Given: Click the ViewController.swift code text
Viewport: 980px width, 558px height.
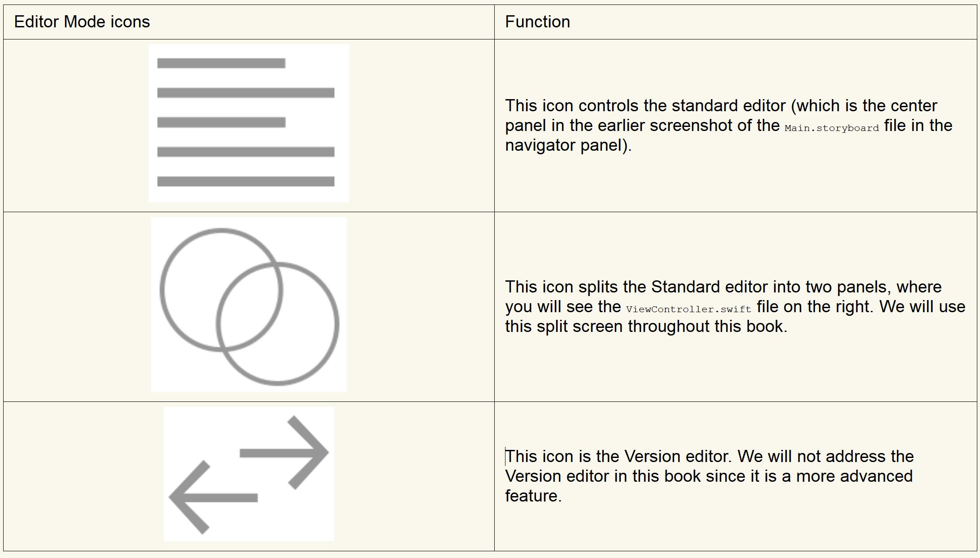Looking at the screenshot, I should pyautogui.click(x=688, y=309).
